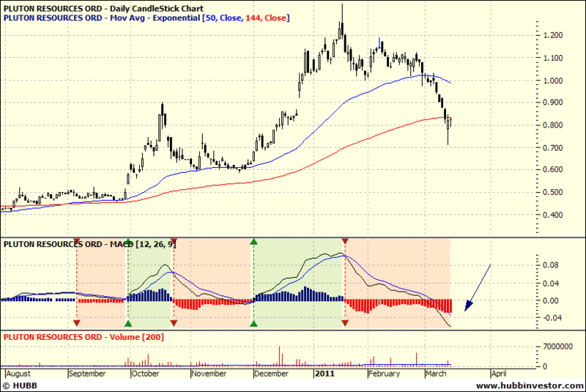Click the 0.08 MACD axis label
The image size is (586, 392).
tap(551, 265)
